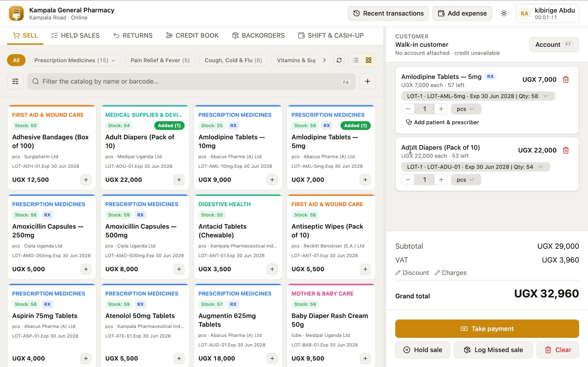Open the Adult Diapers lot dropdown
This screenshot has height=367, width=588.
(x=475, y=167)
